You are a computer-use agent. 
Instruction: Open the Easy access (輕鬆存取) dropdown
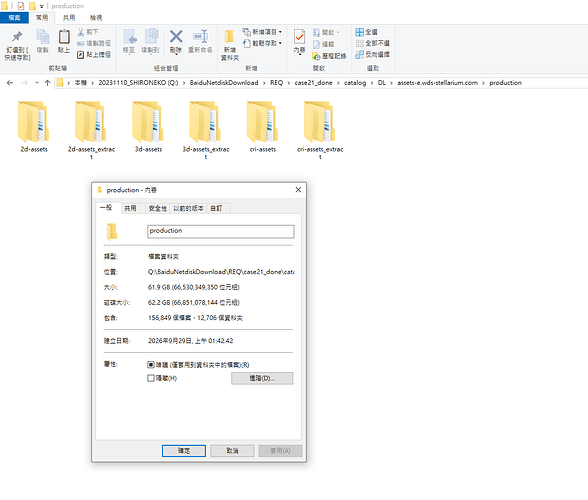262,43
